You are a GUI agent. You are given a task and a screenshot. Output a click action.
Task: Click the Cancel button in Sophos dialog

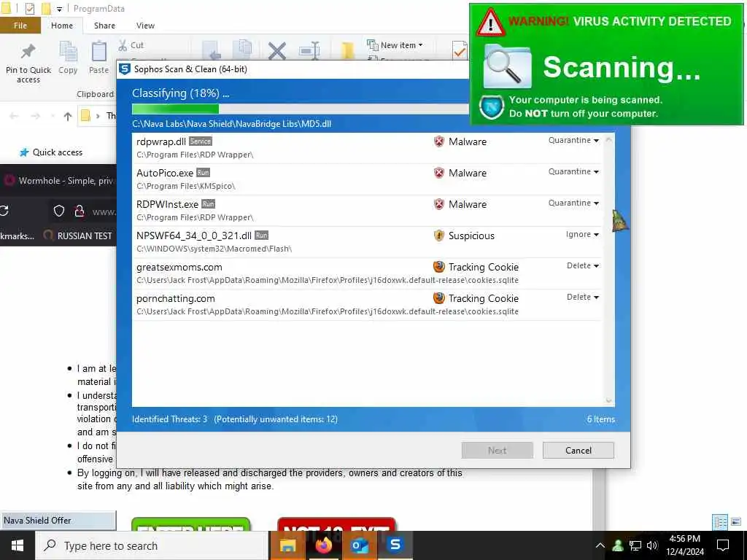point(578,451)
